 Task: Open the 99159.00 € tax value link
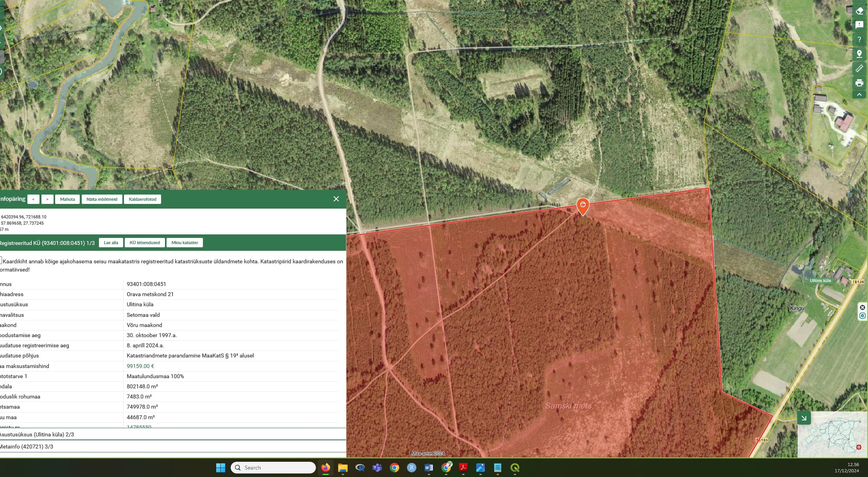click(x=140, y=366)
